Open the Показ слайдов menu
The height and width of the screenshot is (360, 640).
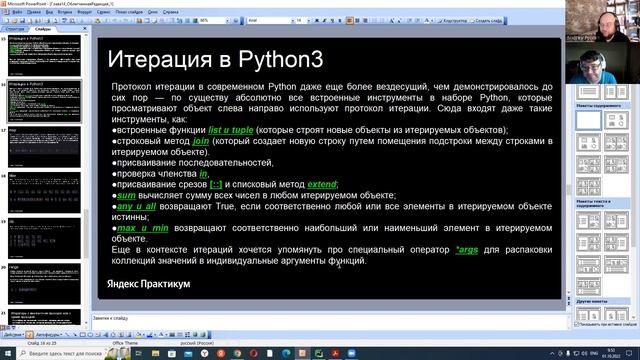pyautogui.click(x=129, y=12)
